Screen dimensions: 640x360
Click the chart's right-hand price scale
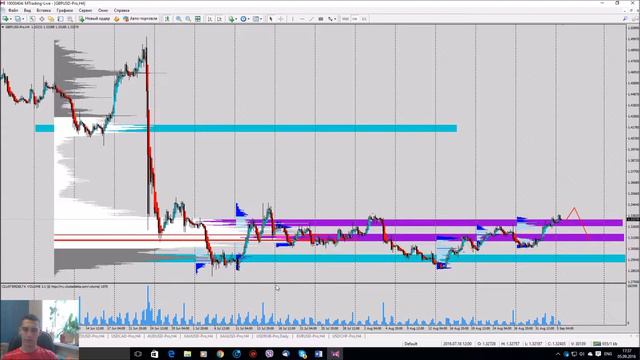tap(632, 153)
